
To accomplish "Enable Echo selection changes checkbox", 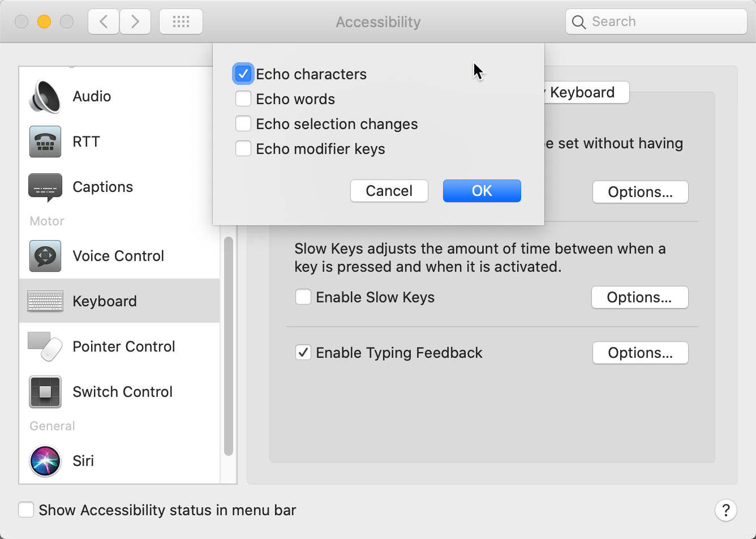I will click(x=243, y=124).
